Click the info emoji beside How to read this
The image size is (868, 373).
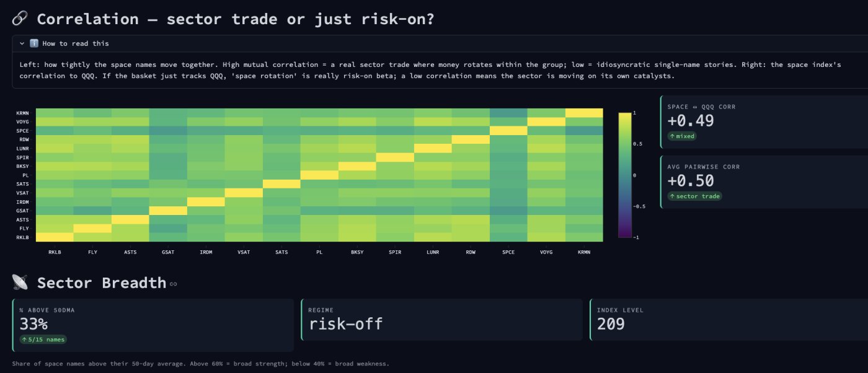pos(34,44)
